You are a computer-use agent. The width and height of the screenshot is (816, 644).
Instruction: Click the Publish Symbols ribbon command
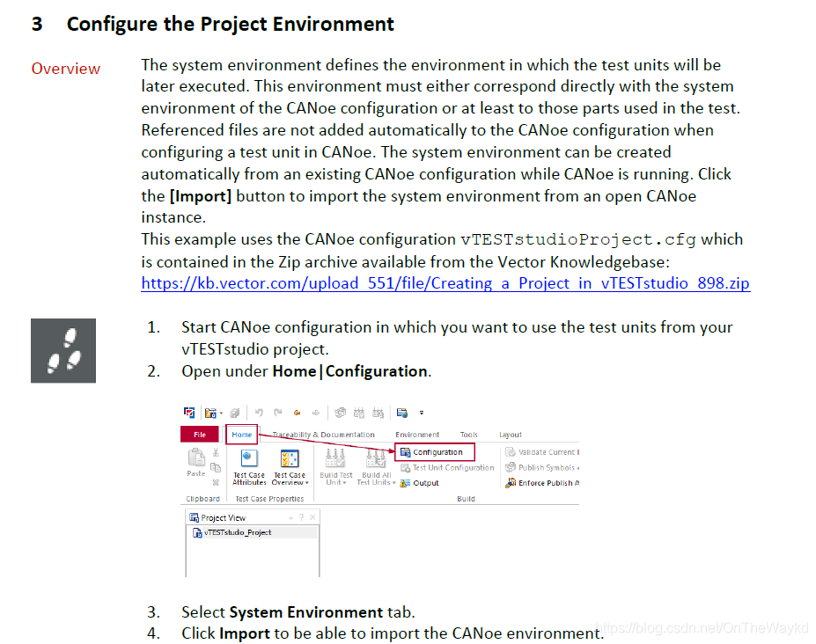[541, 467]
